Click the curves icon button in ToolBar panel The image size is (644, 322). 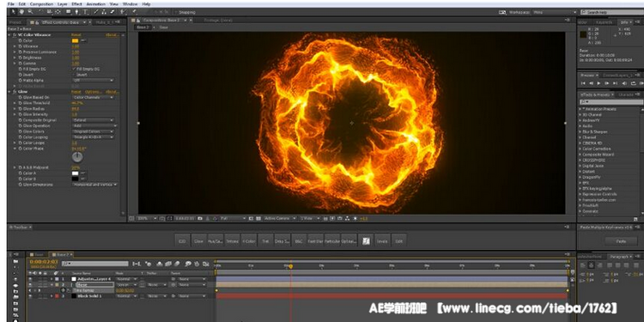click(366, 241)
